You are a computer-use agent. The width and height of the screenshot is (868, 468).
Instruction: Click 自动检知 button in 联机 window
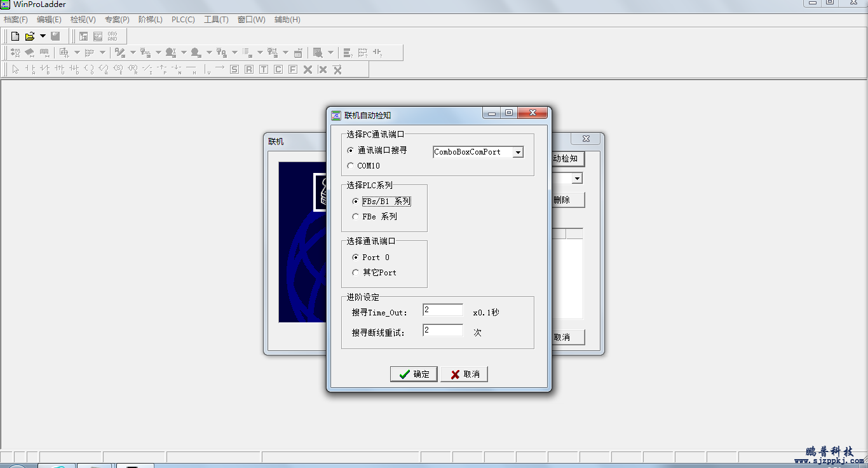tap(567, 158)
